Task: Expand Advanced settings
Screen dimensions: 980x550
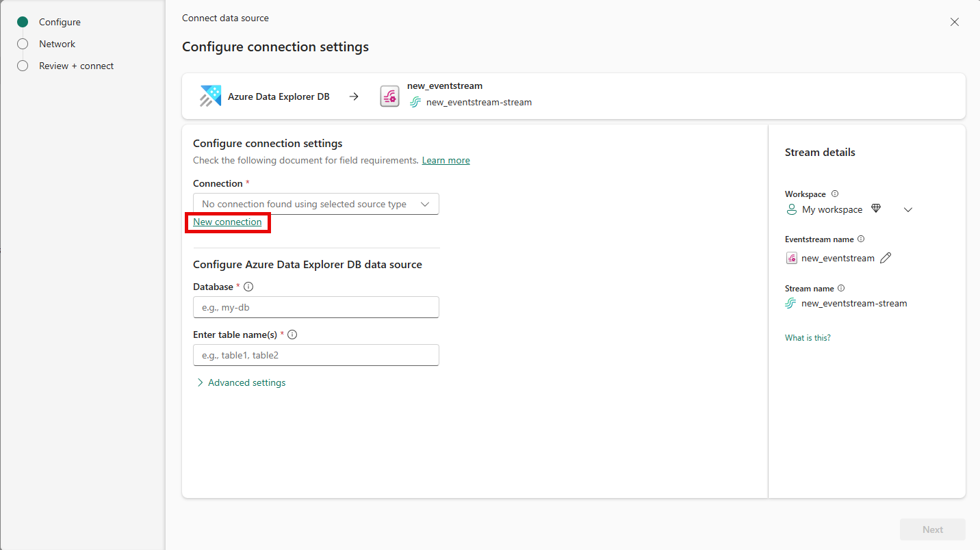Action: (241, 382)
